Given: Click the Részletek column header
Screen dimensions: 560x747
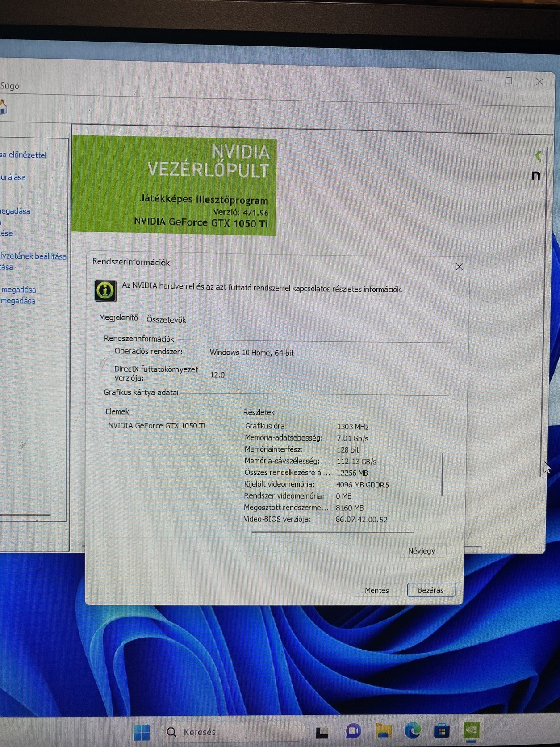Looking at the screenshot, I should click(x=259, y=412).
